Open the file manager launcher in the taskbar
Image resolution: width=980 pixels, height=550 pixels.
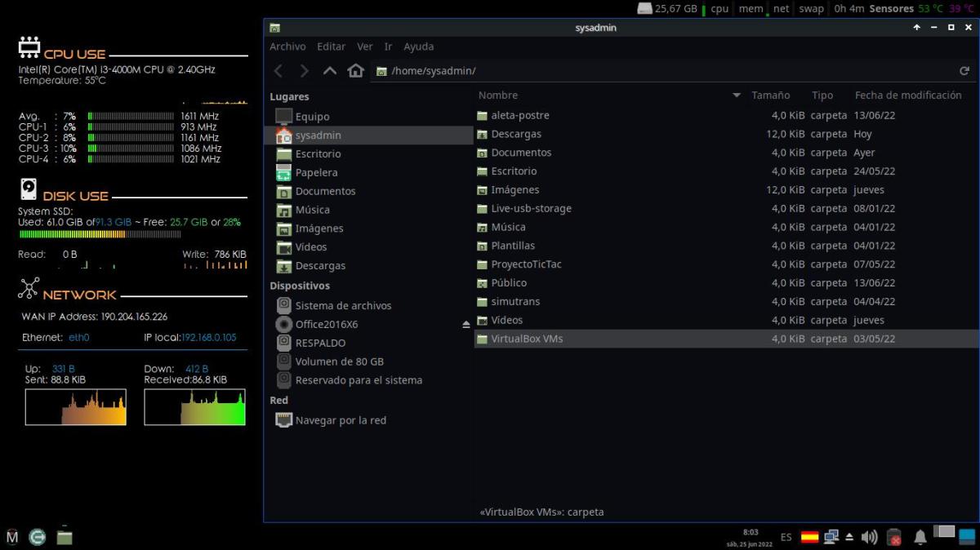65,537
